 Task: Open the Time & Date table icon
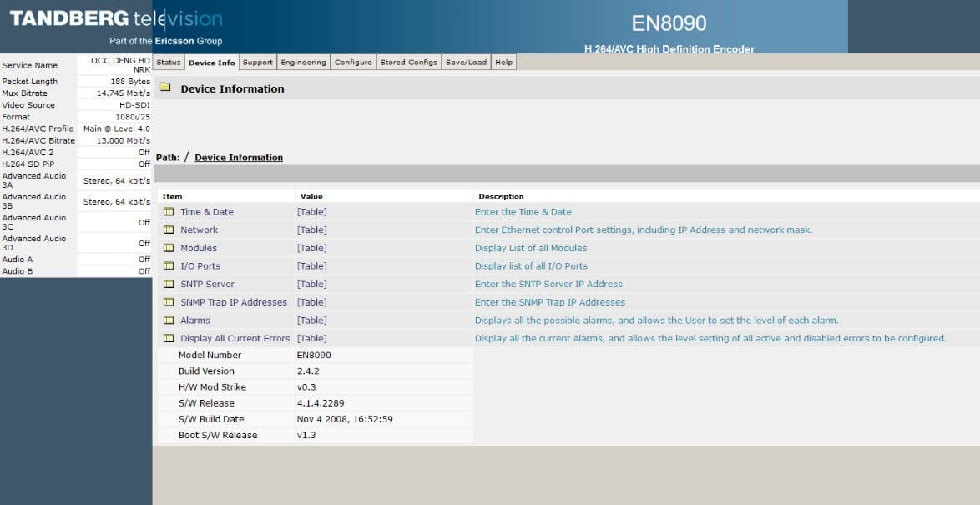pos(169,211)
